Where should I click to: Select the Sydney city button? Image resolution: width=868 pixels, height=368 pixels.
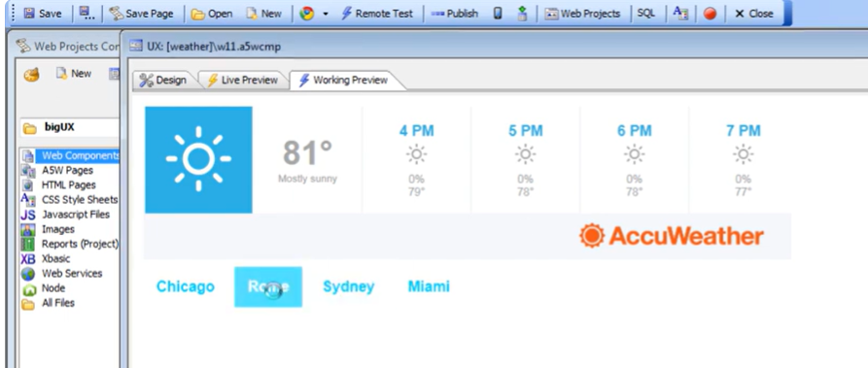click(349, 286)
